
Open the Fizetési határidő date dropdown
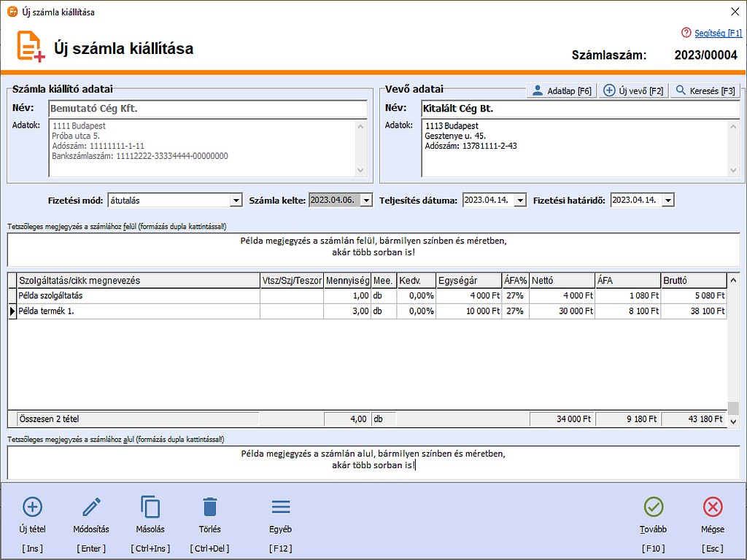point(667,201)
